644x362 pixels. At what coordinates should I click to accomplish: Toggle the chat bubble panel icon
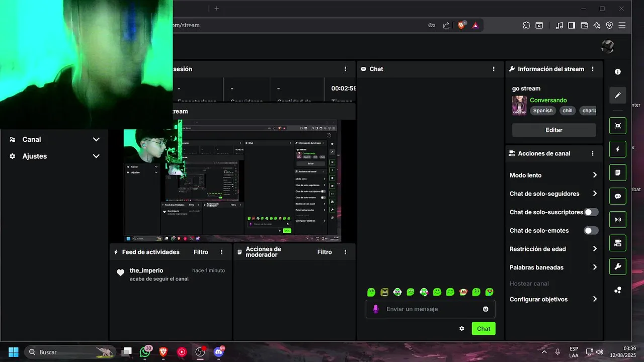pyautogui.click(x=618, y=196)
